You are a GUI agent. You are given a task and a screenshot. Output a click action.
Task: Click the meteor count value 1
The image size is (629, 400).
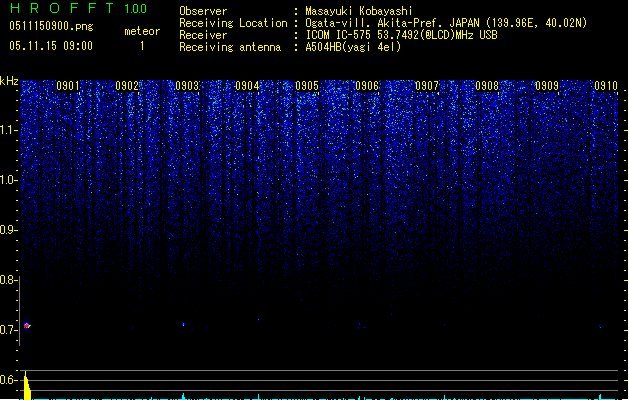pos(142,46)
